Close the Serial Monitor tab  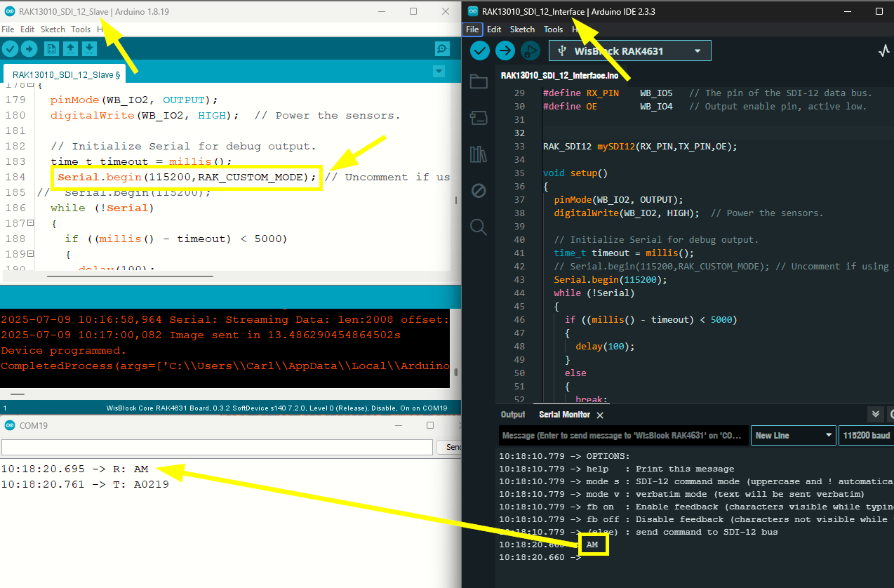[600, 415]
